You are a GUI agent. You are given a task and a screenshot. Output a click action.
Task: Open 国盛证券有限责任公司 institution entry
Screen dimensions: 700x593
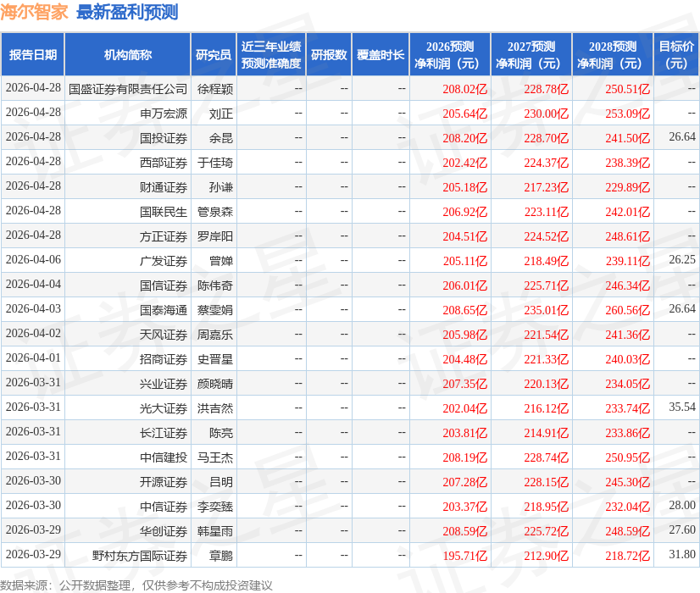[x=128, y=89]
